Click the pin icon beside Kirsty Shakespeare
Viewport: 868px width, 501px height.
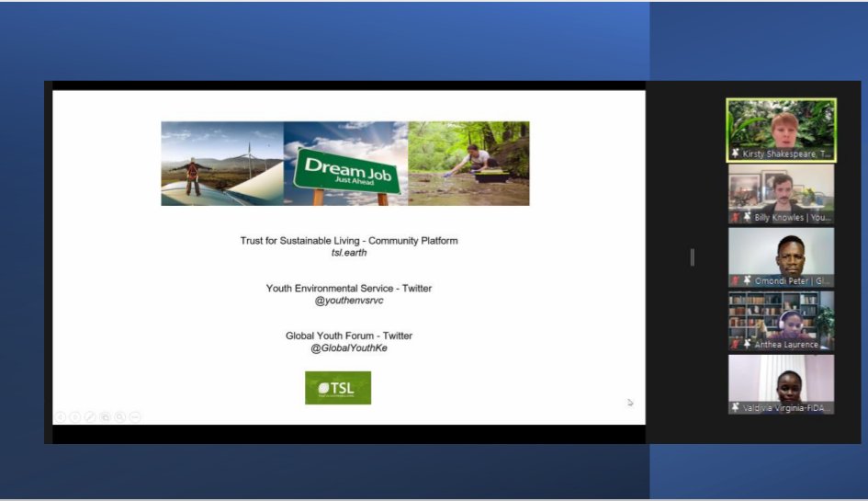tap(735, 154)
